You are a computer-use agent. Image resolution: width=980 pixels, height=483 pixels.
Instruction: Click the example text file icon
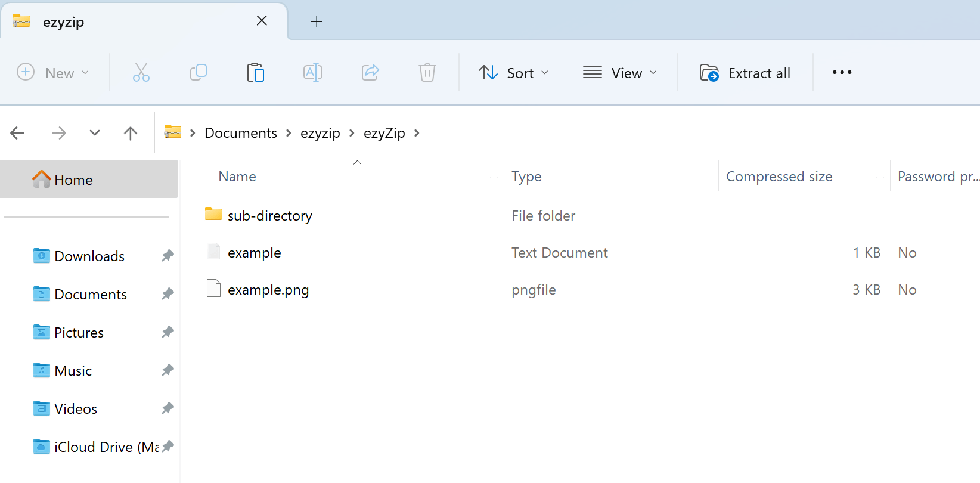[x=213, y=251]
